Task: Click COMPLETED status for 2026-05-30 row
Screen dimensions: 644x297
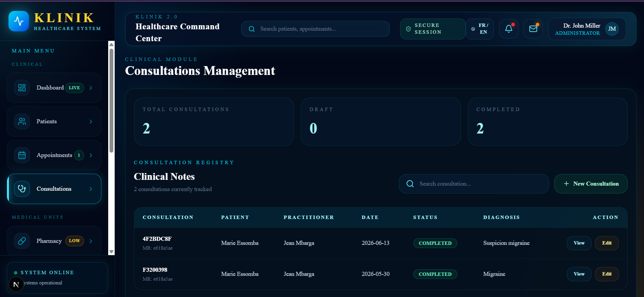Action: (x=435, y=274)
